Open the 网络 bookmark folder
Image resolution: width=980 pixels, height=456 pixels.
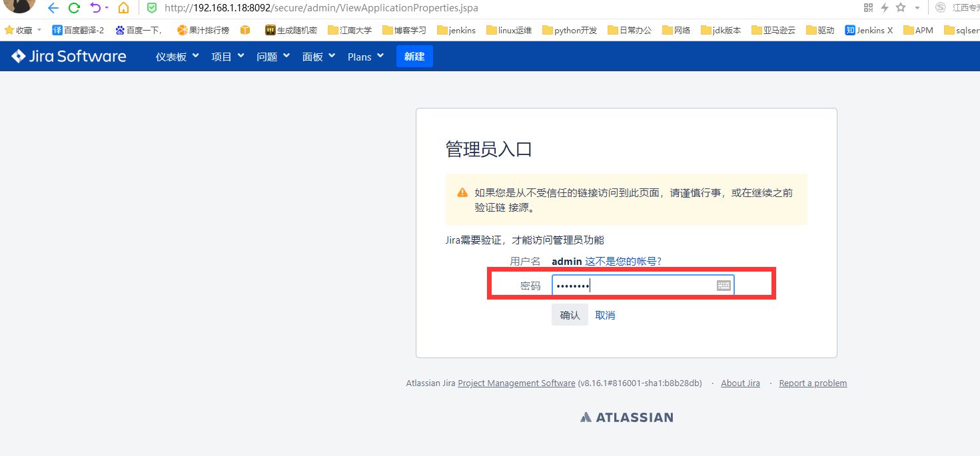(676, 30)
